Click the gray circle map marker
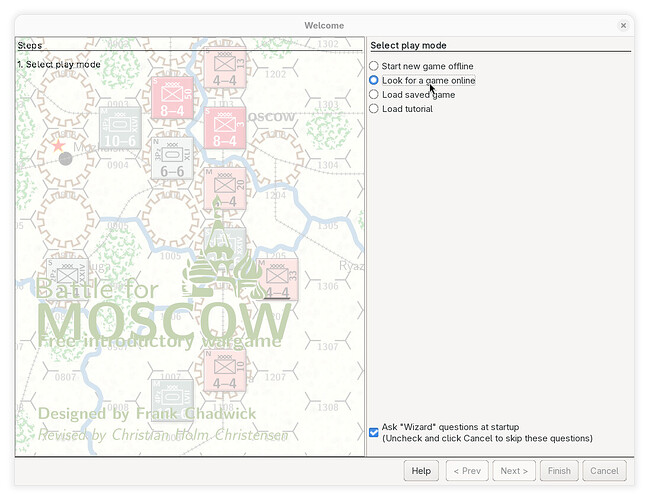The height and width of the screenshot is (500, 649). point(66,158)
